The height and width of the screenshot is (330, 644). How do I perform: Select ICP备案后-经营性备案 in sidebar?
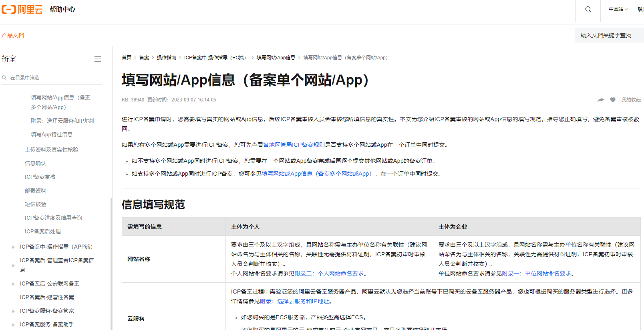click(47, 297)
